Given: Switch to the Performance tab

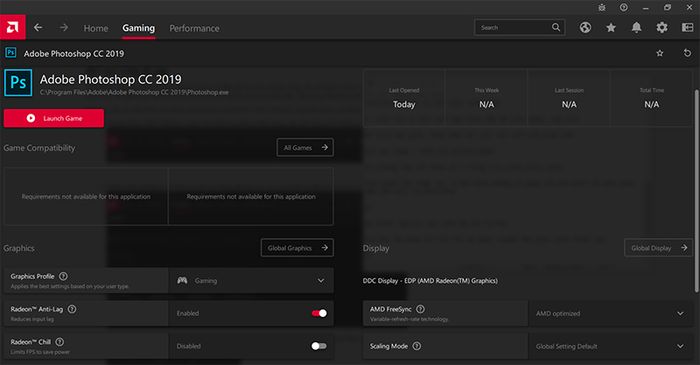Looking at the screenshot, I should point(194,28).
